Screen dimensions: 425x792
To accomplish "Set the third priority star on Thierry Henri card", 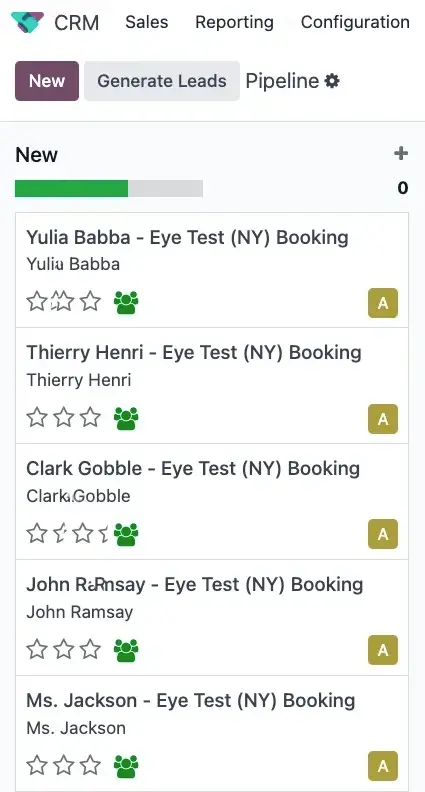I will [x=90, y=417].
